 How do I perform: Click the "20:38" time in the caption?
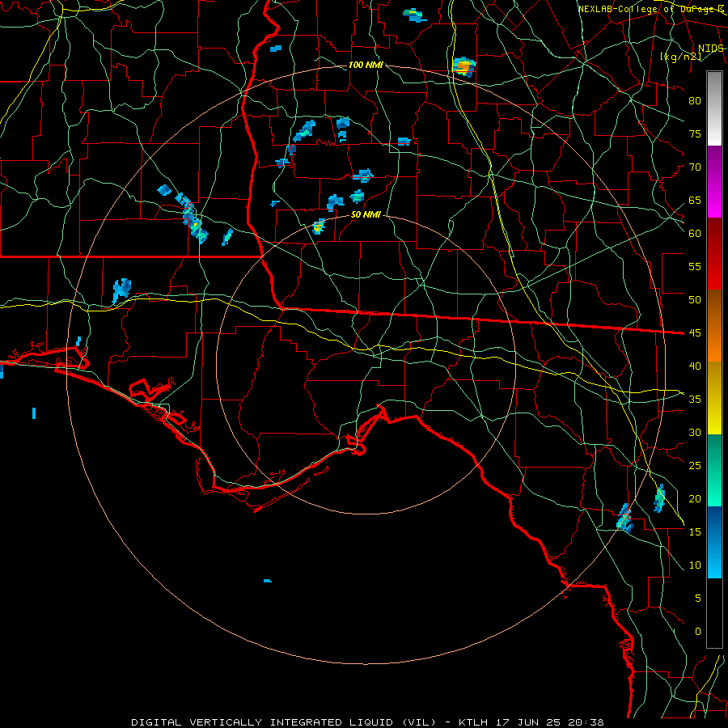coord(585,722)
